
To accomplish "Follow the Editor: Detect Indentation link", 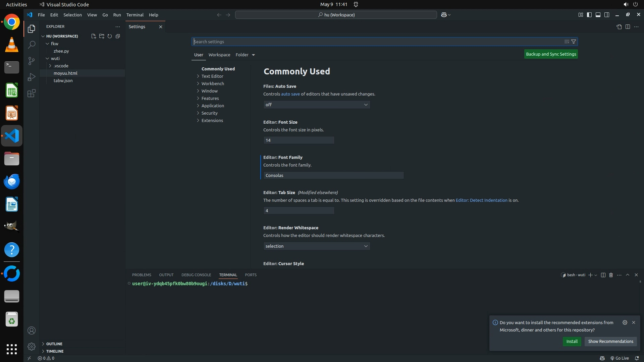I will [481, 200].
